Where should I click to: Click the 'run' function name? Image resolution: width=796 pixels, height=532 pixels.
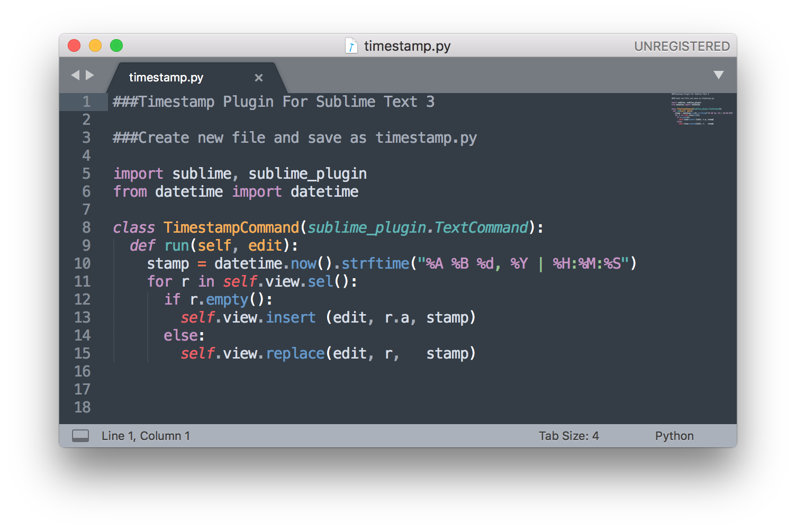[x=177, y=246]
